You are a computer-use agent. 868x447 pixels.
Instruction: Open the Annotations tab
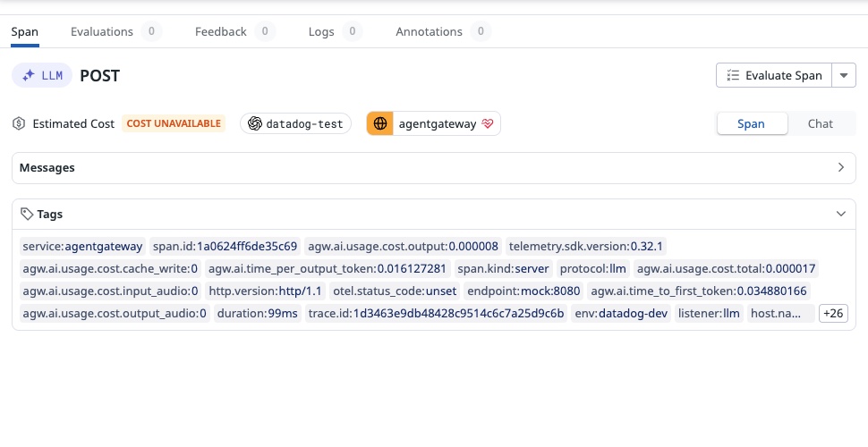pyautogui.click(x=444, y=31)
